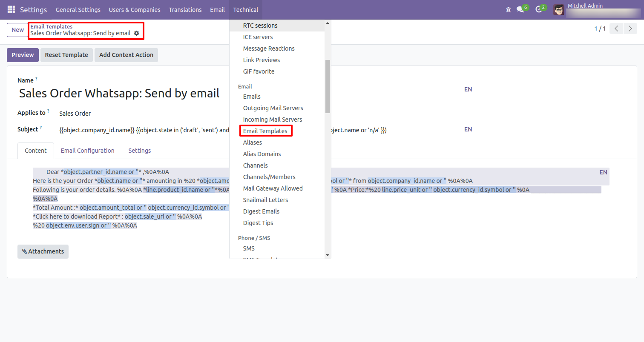This screenshot has height=342, width=644.
Task: Click the Preview button
Action: [23, 55]
